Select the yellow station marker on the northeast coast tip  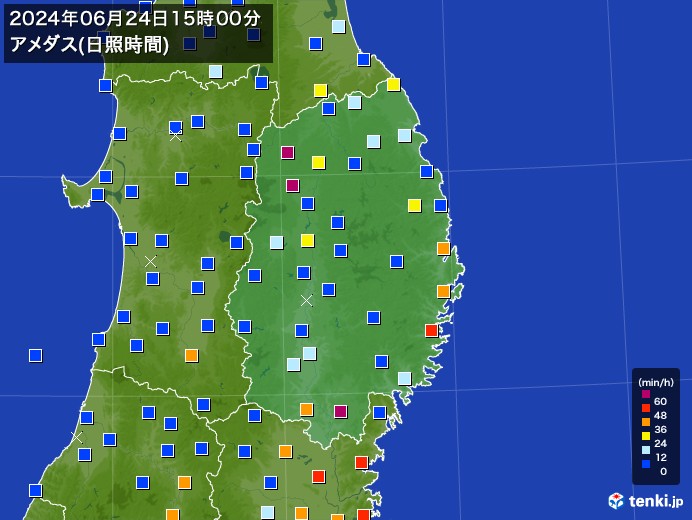coord(394,84)
